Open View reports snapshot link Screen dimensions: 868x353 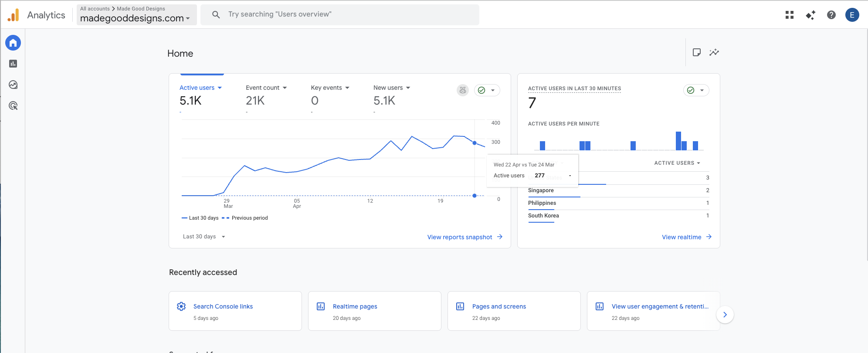coord(460,237)
